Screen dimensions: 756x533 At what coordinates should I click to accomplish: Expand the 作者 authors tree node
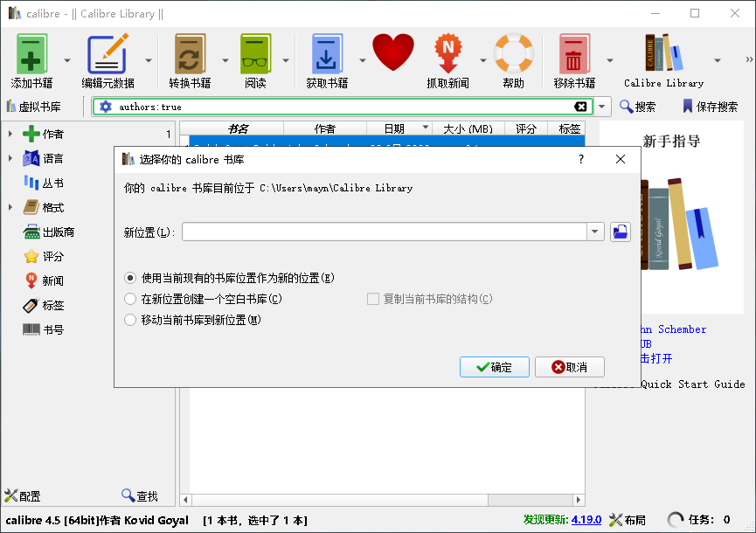coord(10,134)
